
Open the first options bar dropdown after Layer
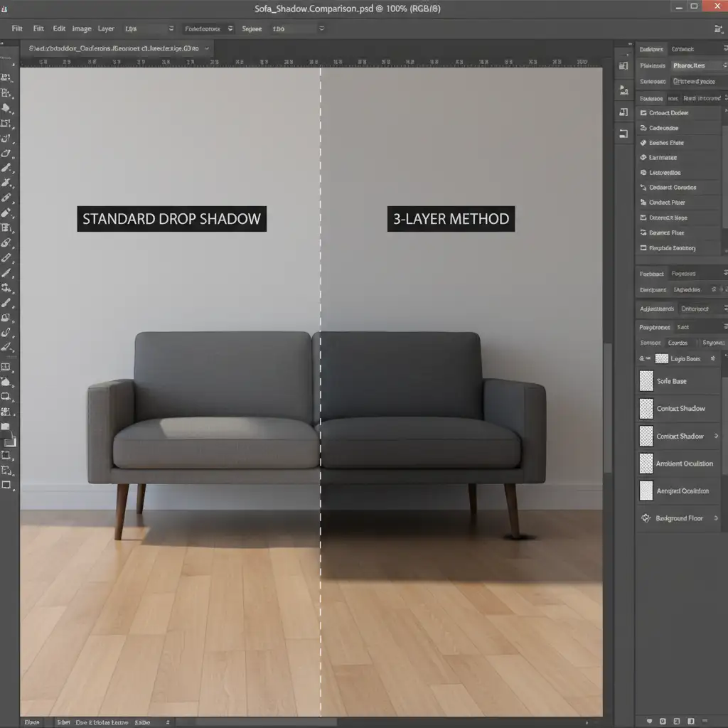click(171, 29)
